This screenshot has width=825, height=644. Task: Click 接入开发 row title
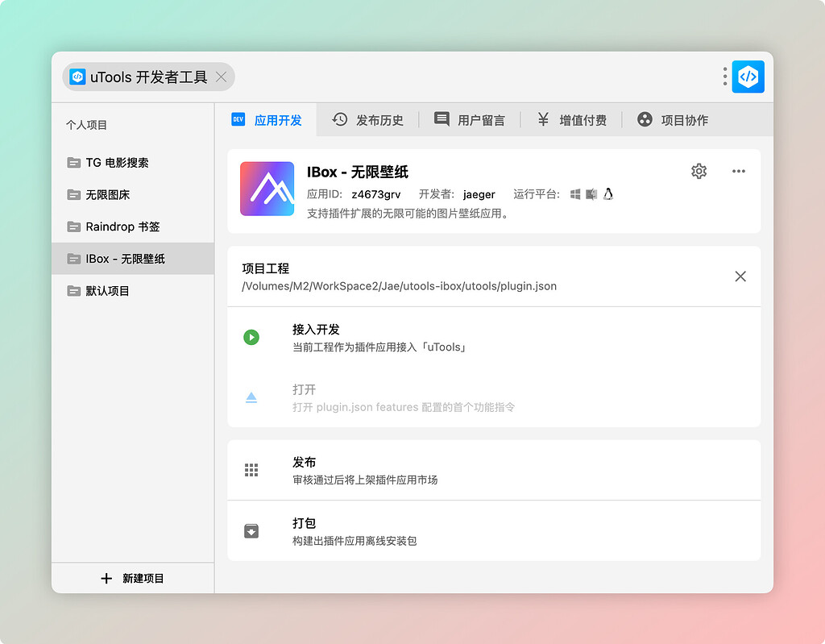click(316, 330)
